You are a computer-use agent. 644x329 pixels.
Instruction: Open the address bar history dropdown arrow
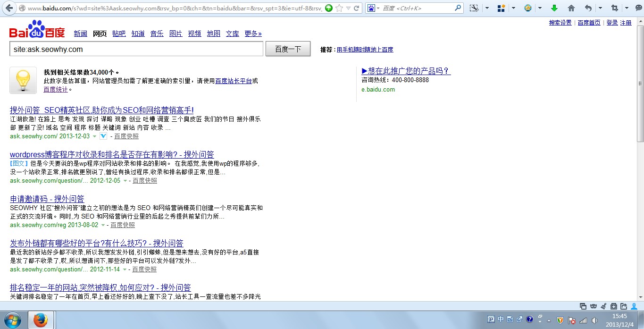pos(348,8)
